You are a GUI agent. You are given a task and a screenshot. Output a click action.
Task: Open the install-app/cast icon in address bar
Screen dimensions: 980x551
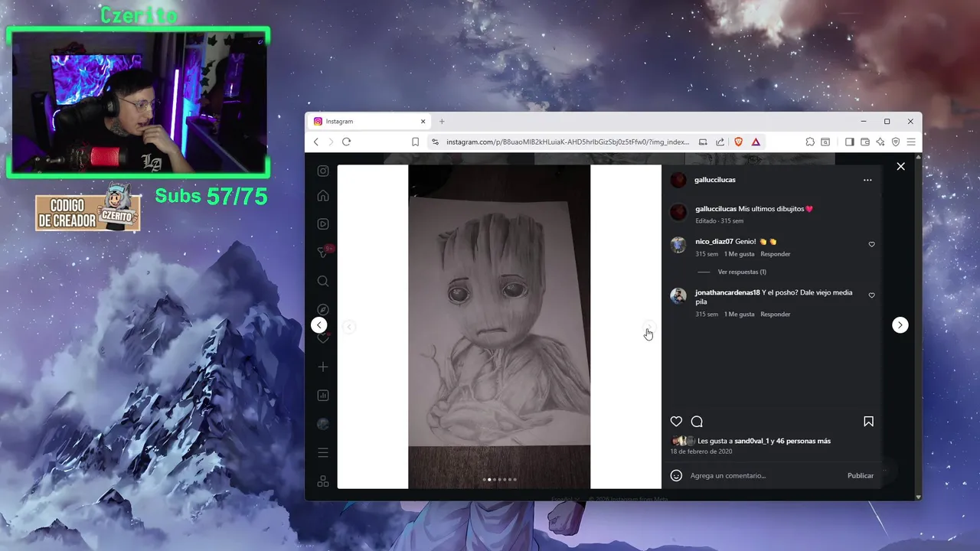tap(703, 142)
